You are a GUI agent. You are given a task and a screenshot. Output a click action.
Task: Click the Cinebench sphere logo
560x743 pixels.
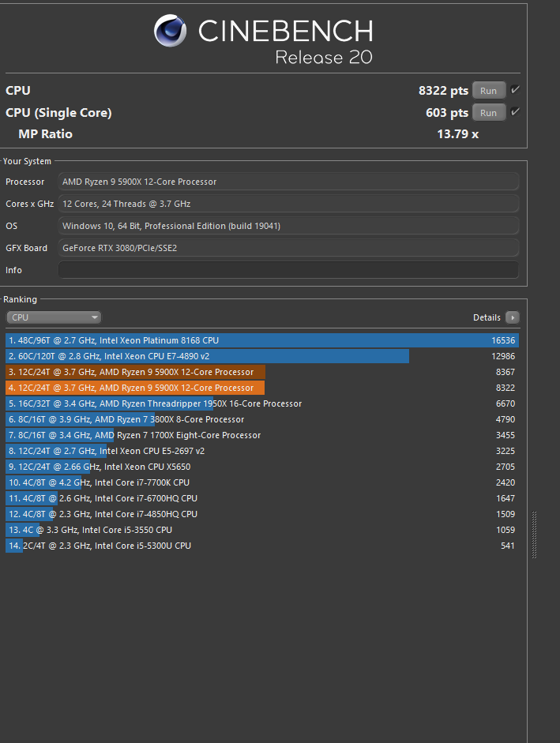[171, 31]
